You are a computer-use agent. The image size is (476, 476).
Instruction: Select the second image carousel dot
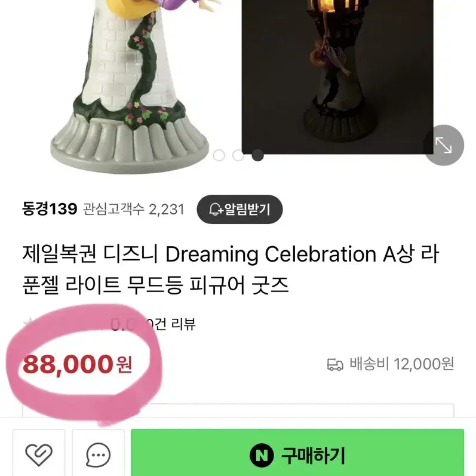(238, 155)
